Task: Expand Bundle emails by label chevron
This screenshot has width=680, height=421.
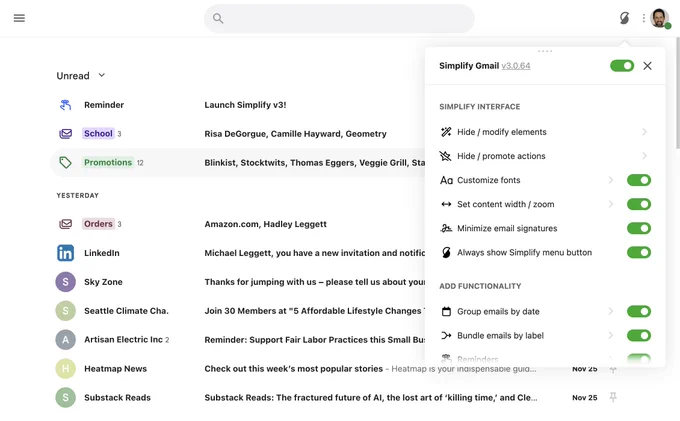Action: click(x=611, y=336)
